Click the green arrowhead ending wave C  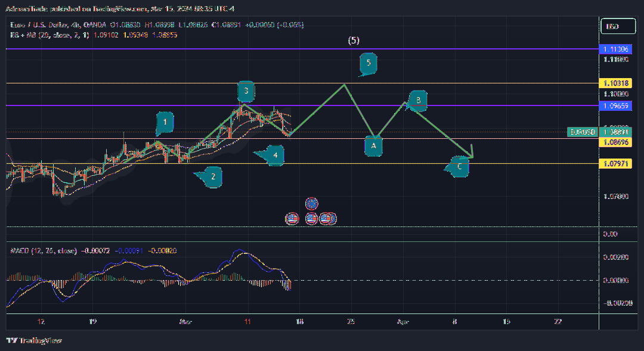coord(470,154)
